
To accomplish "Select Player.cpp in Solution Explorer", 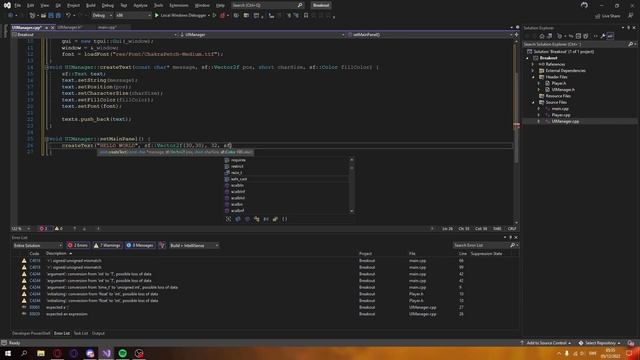I will 561,115.
